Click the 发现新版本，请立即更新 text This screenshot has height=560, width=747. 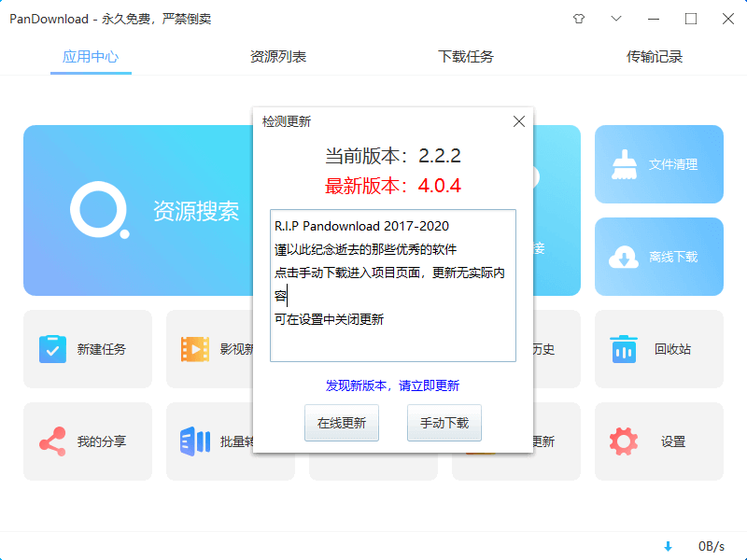tap(392, 385)
